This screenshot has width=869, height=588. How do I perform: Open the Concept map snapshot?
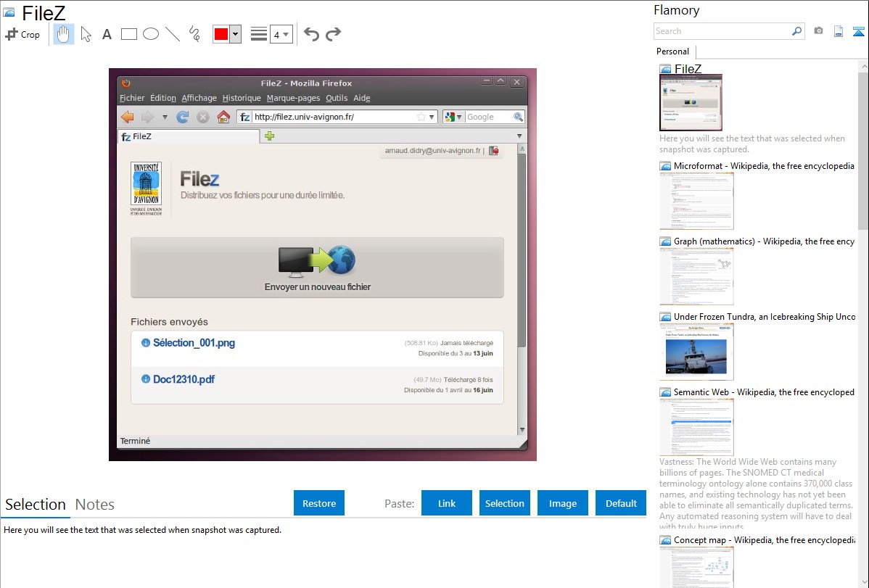696,567
